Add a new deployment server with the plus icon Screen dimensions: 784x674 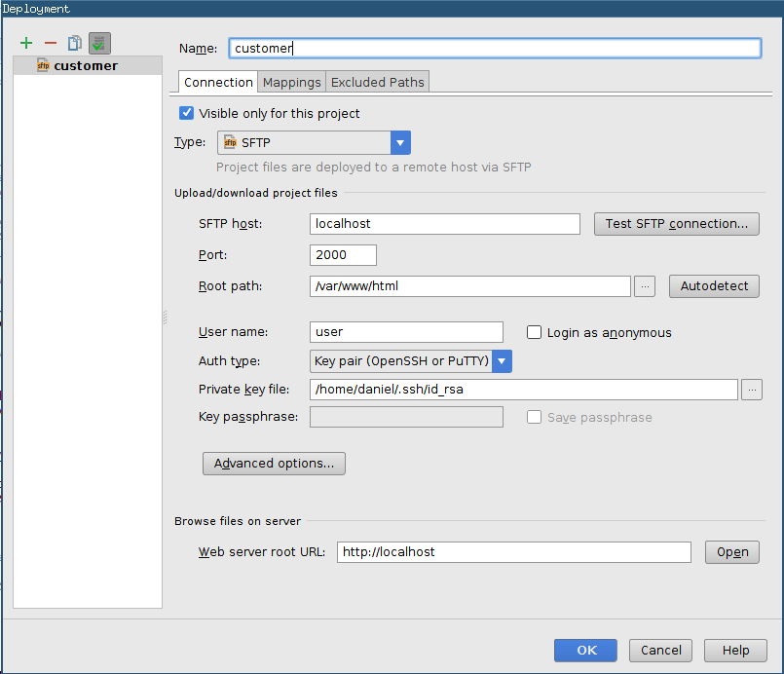click(x=25, y=43)
